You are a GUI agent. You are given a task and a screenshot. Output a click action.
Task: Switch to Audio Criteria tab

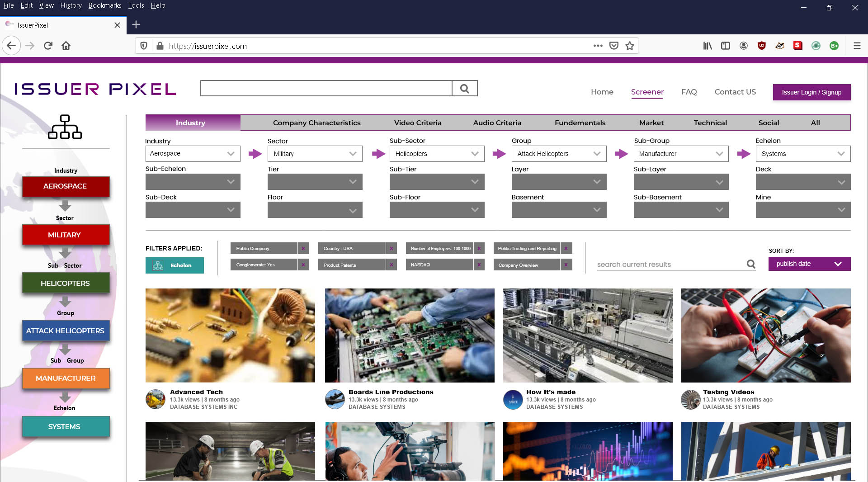pos(497,123)
